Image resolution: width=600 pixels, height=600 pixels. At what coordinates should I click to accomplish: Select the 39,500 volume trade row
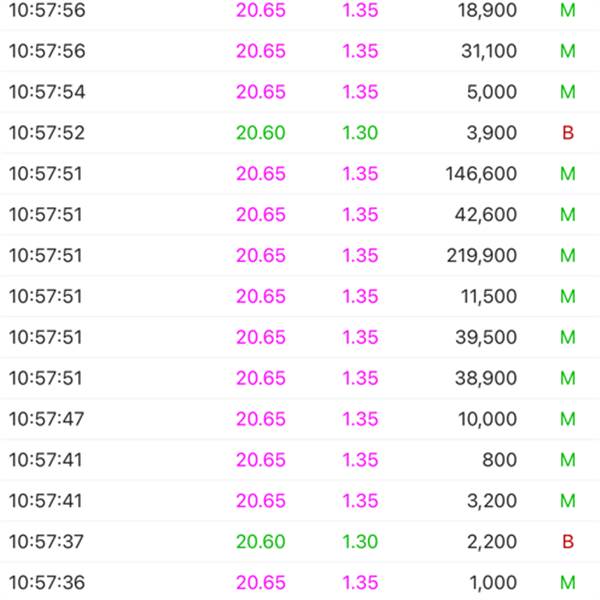[300, 337]
